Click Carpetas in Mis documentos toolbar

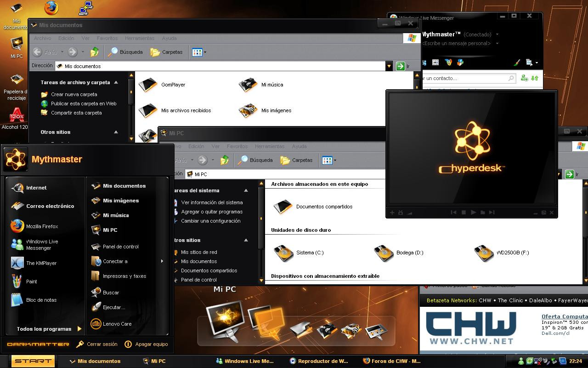pyautogui.click(x=166, y=52)
